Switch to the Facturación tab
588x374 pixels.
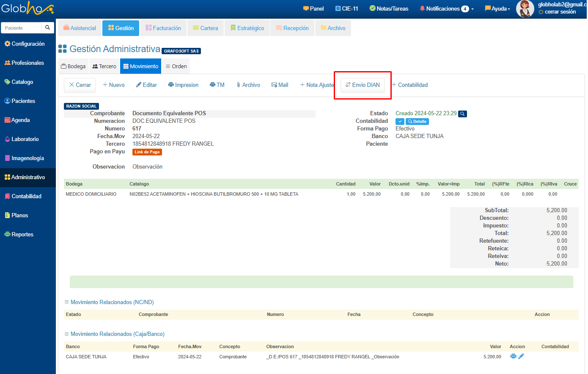[x=163, y=28]
